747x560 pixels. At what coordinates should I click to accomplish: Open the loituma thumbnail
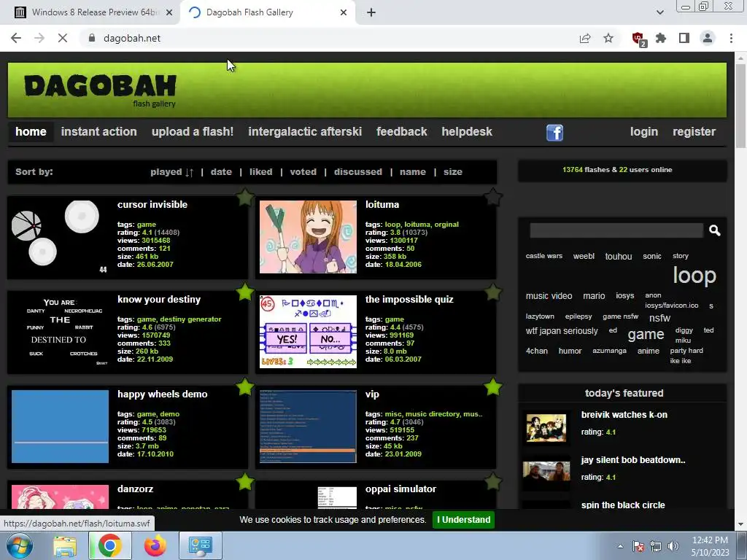tap(308, 237)
